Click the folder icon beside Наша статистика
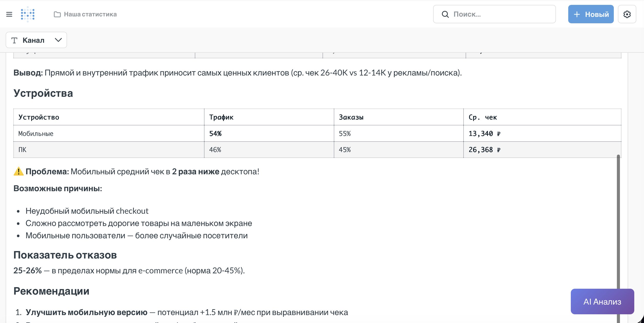Screen dimensions: 644x323 57,14
